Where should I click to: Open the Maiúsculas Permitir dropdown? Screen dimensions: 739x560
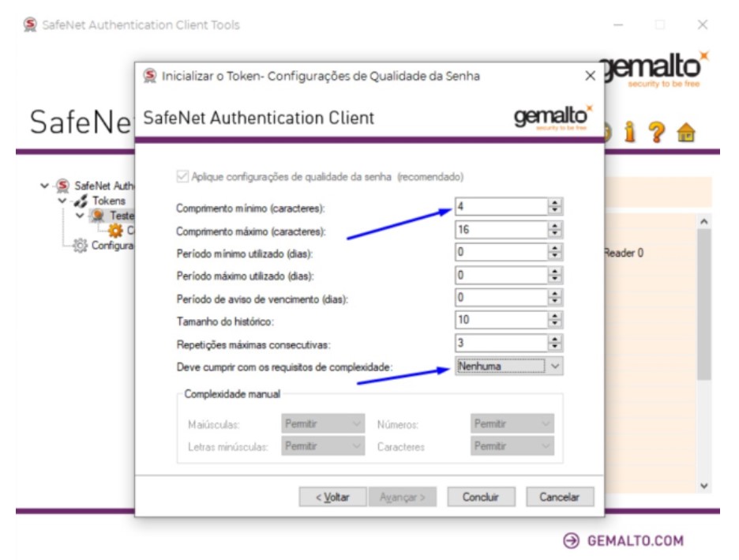(323, 424)
